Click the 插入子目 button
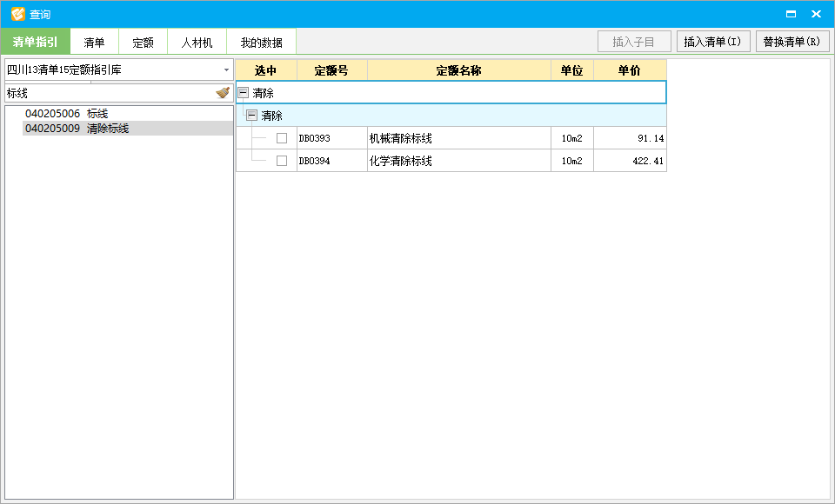 (x=634, y=42)
